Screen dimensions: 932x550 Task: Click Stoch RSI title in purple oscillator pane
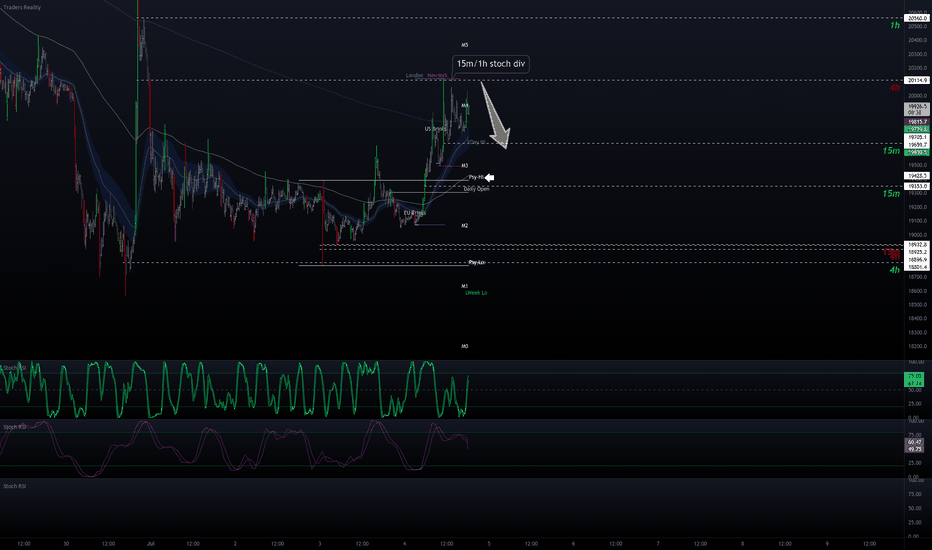tap(14, 427)
